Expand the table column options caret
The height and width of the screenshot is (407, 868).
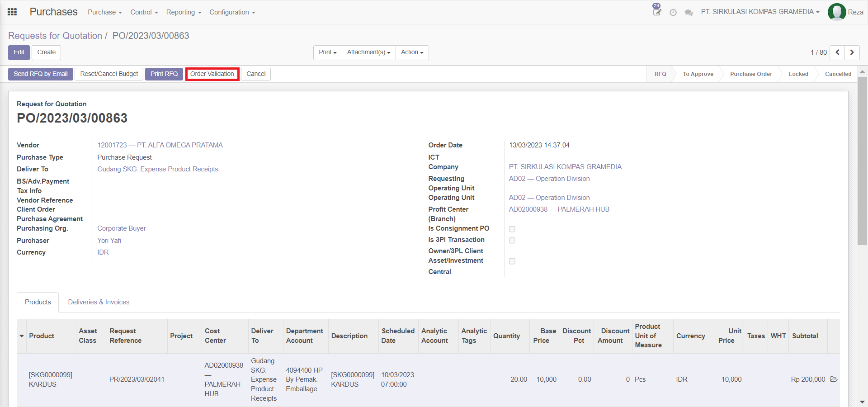(x=22, y=336)
